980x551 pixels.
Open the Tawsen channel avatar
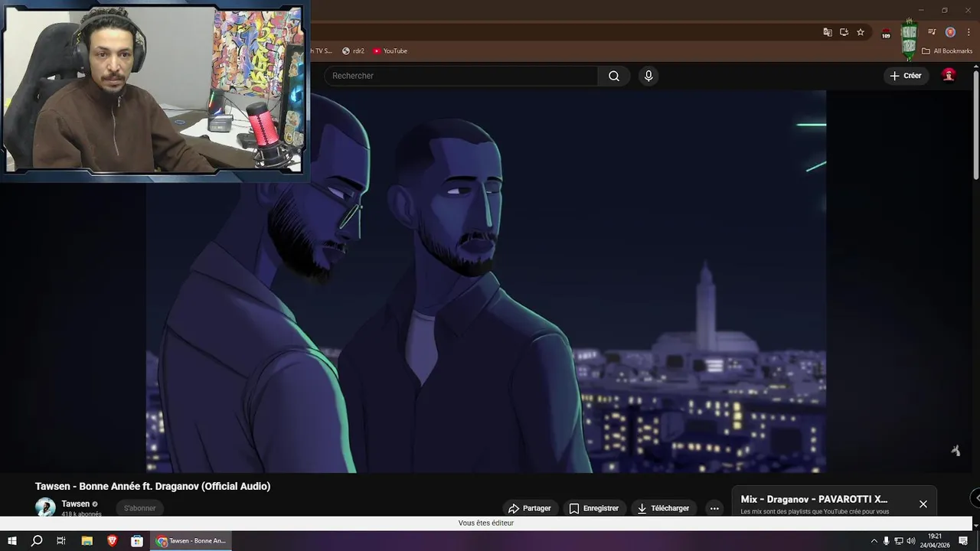(45, 507)
